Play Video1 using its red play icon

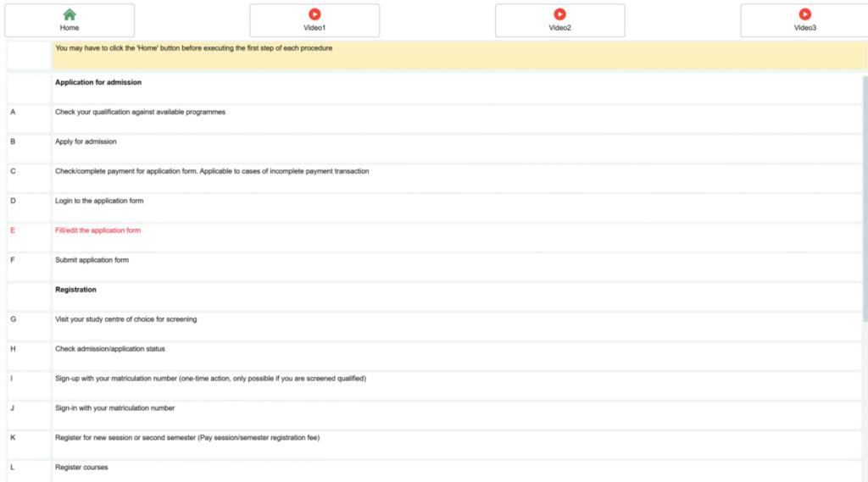(314, 14)
